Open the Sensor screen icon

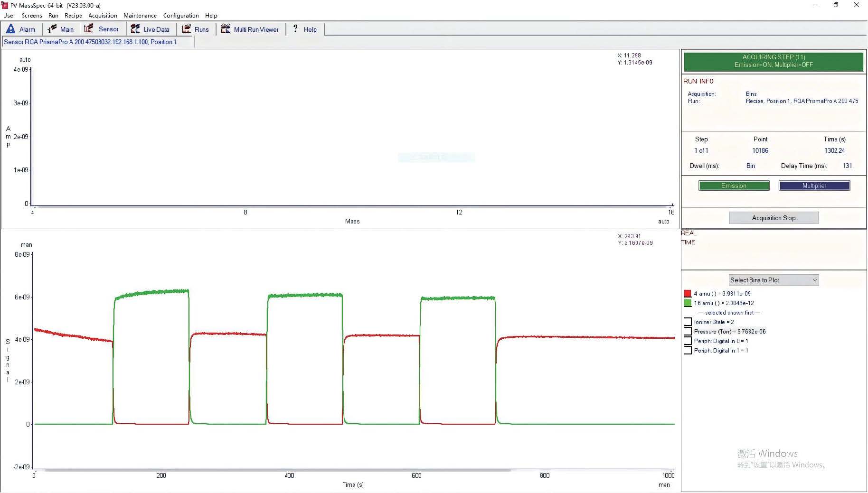pyautogui.click(x=89, y=29)
